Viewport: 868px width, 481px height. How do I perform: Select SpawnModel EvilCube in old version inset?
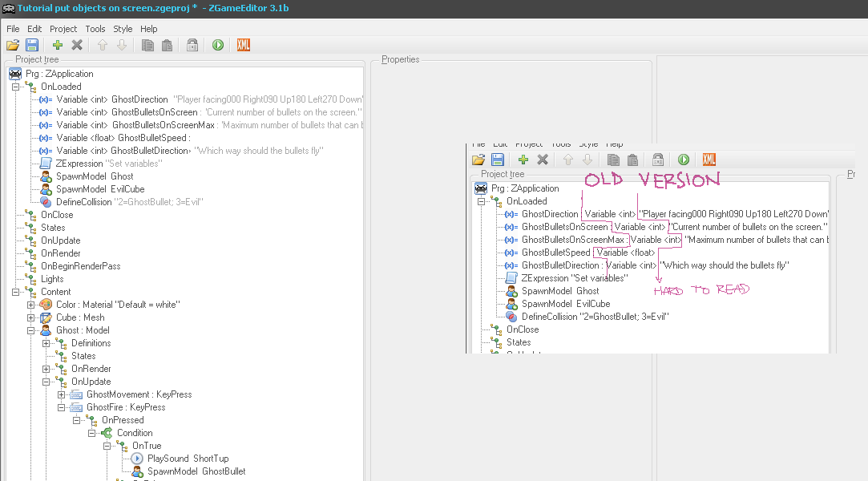coord(566,304)
